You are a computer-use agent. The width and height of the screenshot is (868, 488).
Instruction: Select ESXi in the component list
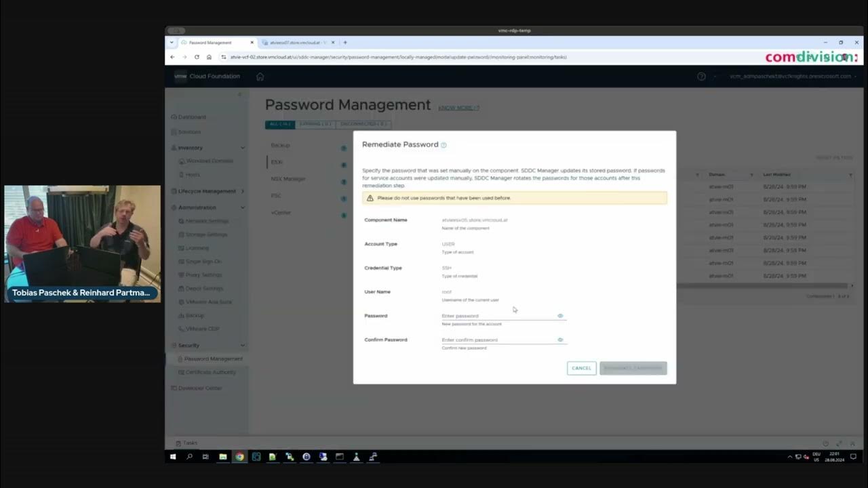pos(277,162)
